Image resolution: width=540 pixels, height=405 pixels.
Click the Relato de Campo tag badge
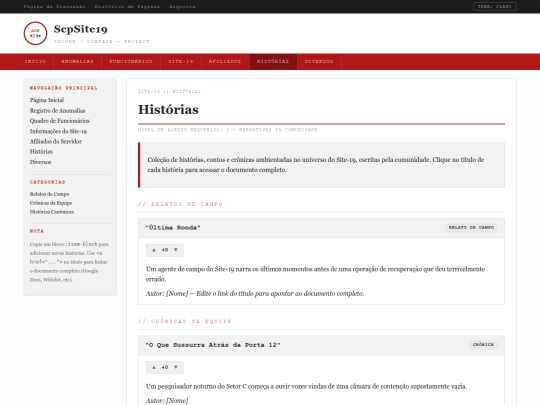[x=471, y=228]
